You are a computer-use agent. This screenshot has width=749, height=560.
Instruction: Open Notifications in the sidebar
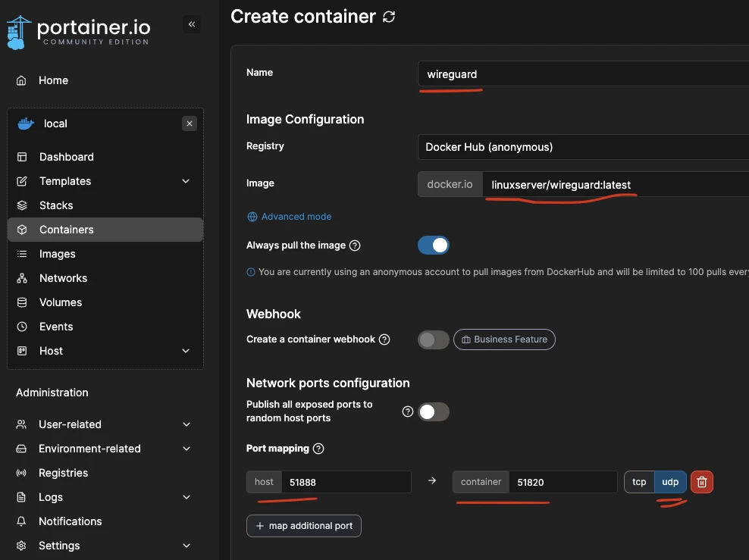71,521
